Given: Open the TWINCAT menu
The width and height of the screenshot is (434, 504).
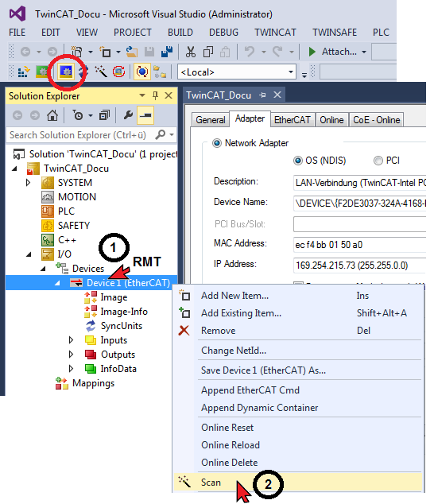Looking at the screenshot, I should pos(275,32).
